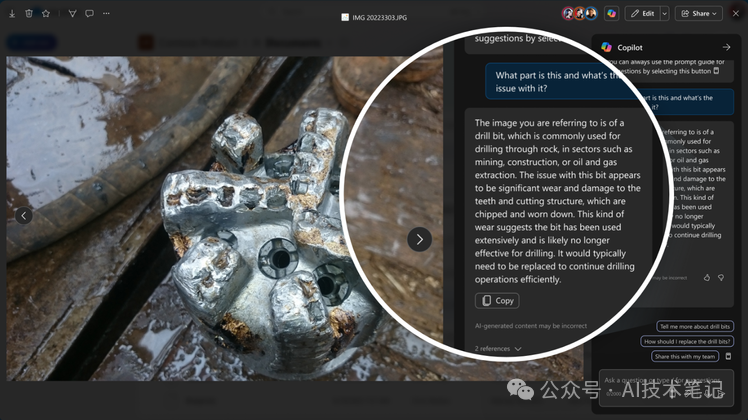Open prompt guide icon beside suggestion chips
The width and height of the screenshot is (748, 420).
point(728,357)
